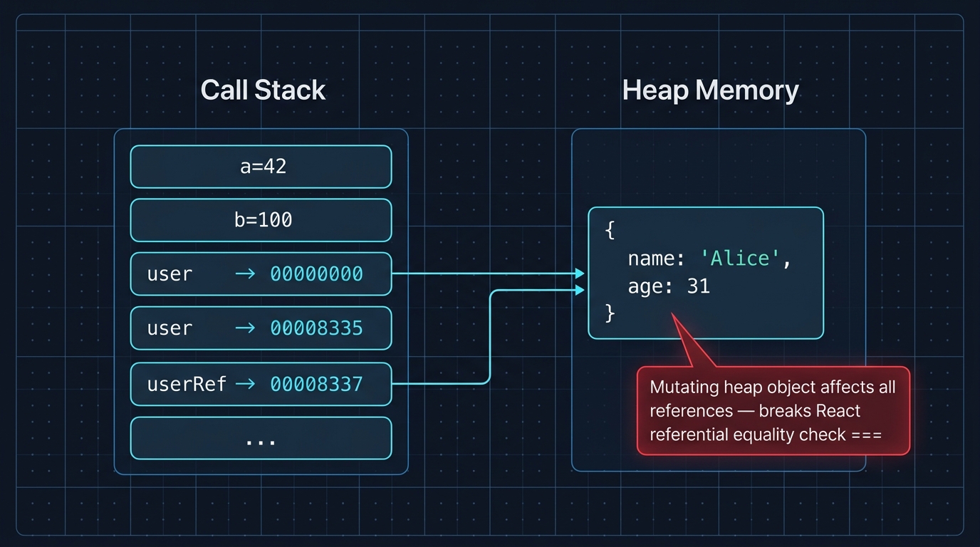
Task: Click the Heap Memory heading
Action: 710,90
